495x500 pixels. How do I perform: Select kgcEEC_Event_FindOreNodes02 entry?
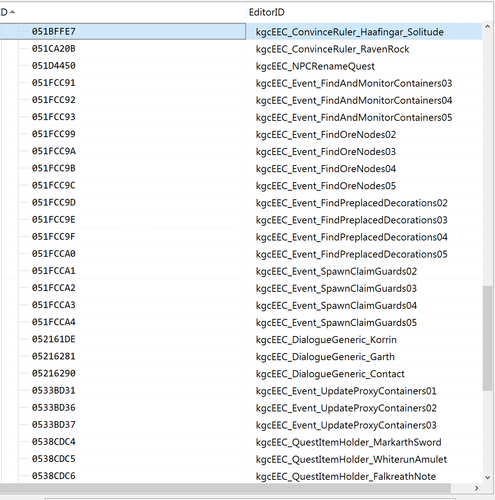(326, 135)
